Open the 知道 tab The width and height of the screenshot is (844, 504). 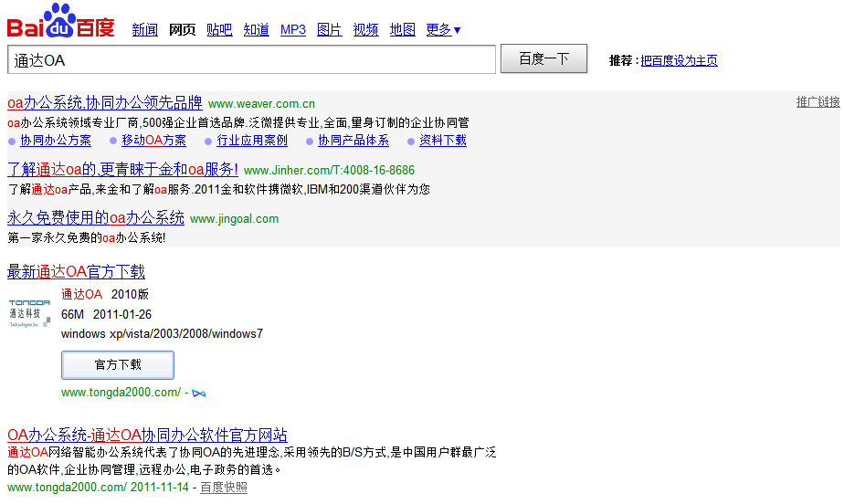256,29
